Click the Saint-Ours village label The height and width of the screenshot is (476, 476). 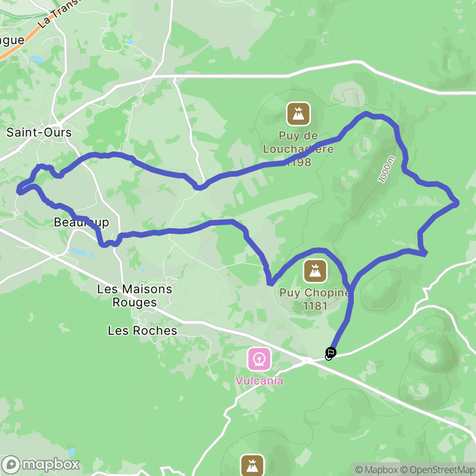point(39,132)
